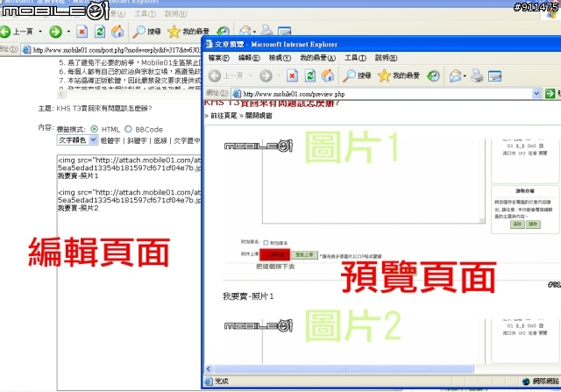Image resolution: width=561 pixels, height=392 pixels.
Task: Select BBCode tag mode radio button
Action: [128, 129]
